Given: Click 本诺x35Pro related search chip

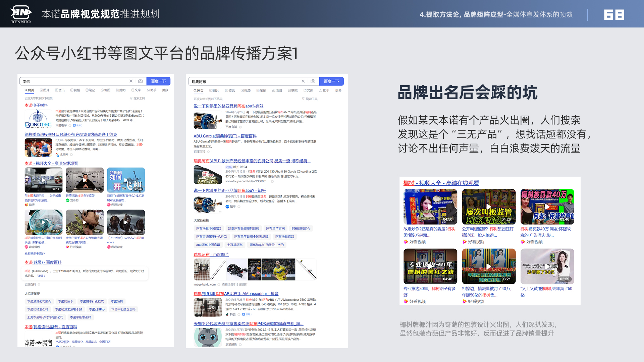Looking at the screenshot, I should coord(97,309).
